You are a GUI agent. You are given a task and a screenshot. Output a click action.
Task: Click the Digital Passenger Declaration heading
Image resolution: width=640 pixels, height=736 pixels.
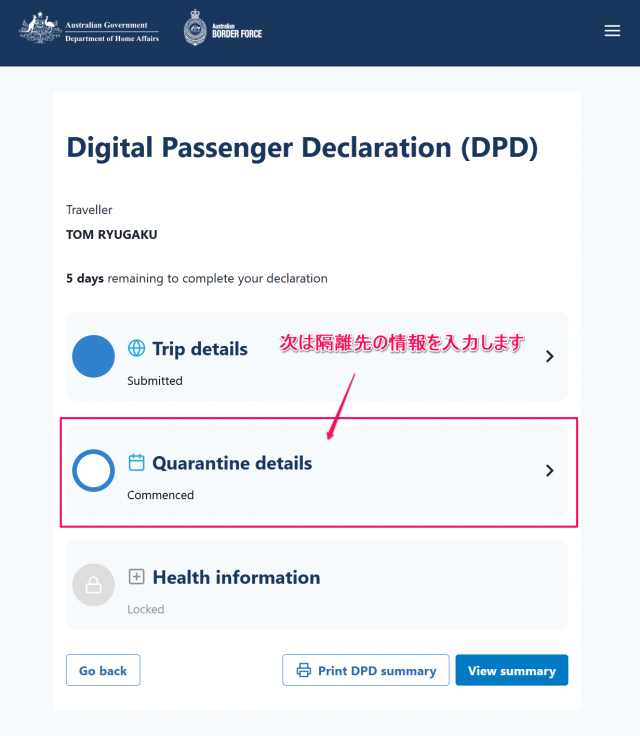click(x=302, y=147)
